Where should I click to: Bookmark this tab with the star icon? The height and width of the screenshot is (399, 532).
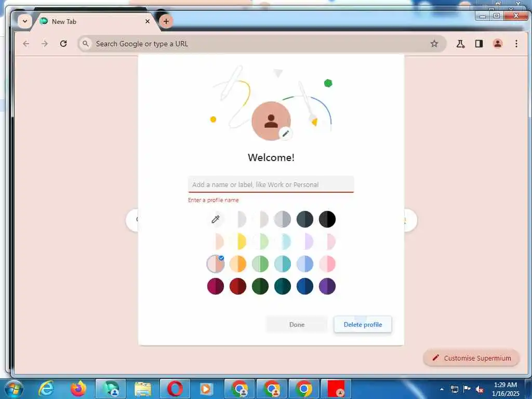click(x=434, y=44)
